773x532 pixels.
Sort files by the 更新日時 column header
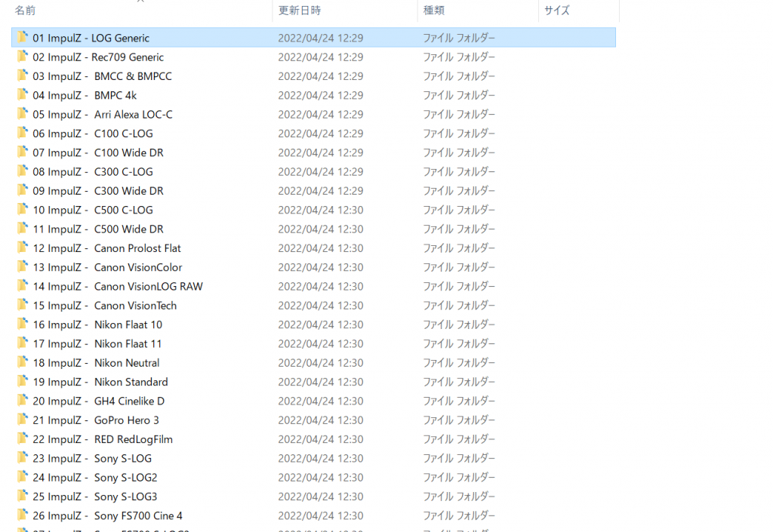click(300, 11)
